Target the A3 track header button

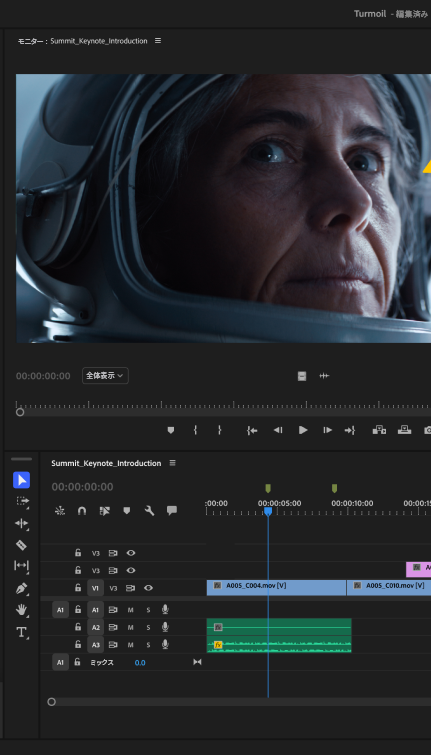[x=95, y=644]
